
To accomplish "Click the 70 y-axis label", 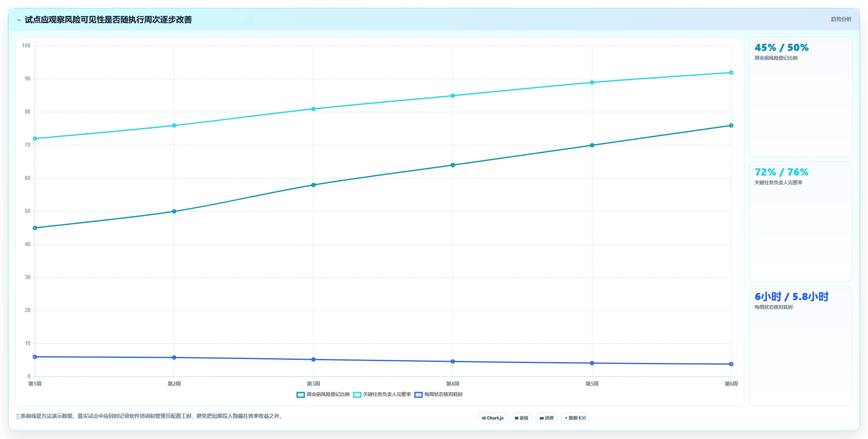I will (27, 145).
